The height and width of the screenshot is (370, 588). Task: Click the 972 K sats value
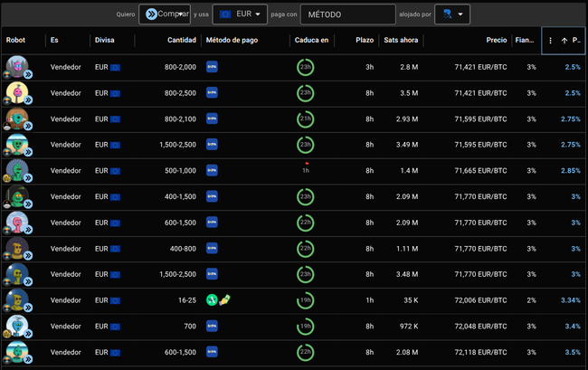(409, 327)
